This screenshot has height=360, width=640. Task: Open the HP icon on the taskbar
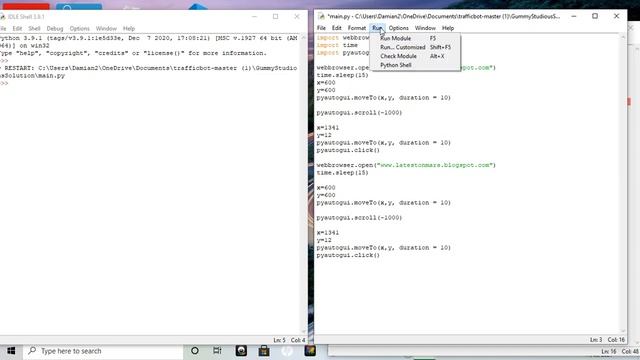[x=287, y=351]
